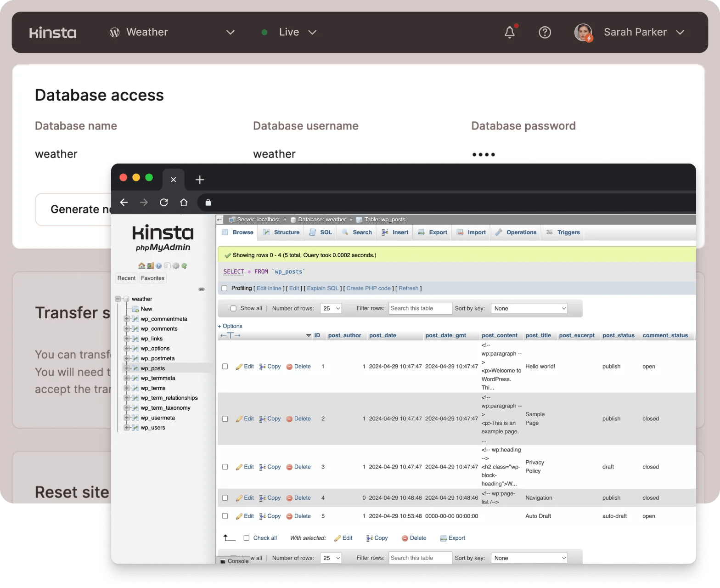Expand the + Options link
Viewport: 720px width, 588px height.
coord(230,326)
